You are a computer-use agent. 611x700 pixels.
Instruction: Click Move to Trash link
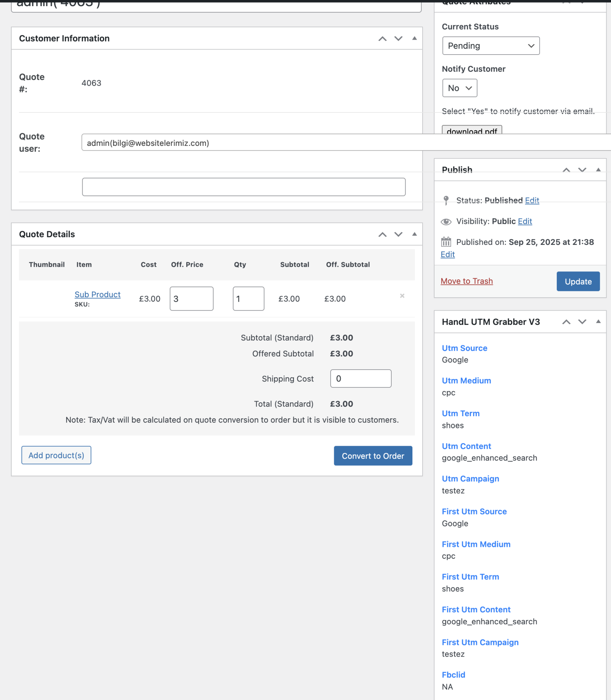point(466,281)
